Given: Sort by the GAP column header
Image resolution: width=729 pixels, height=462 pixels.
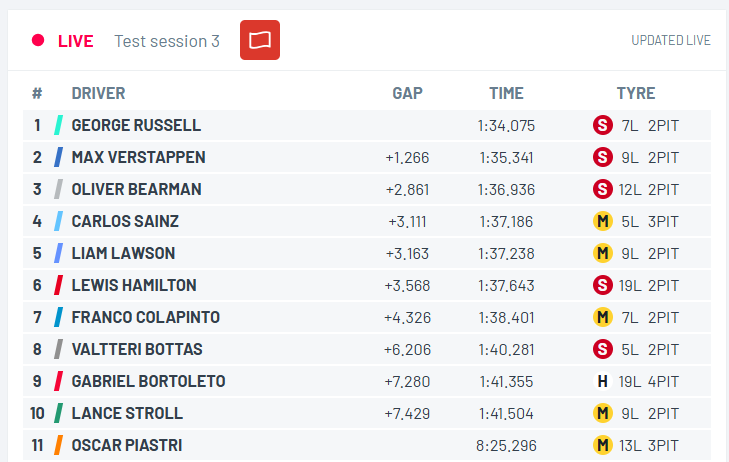Looking at the screenshot, I should (x=407, y=94).
